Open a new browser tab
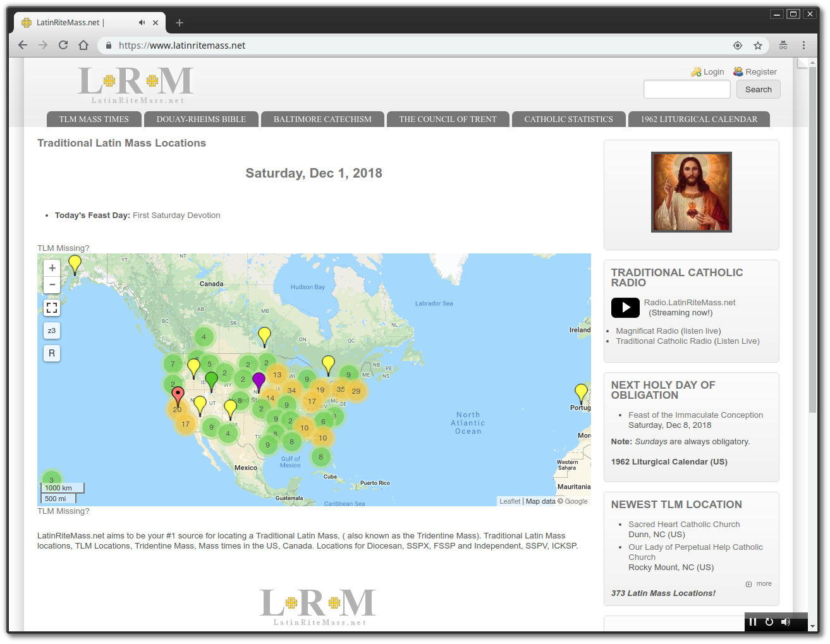The height and width of the screenshot is (644, 830). coord(180,23)
